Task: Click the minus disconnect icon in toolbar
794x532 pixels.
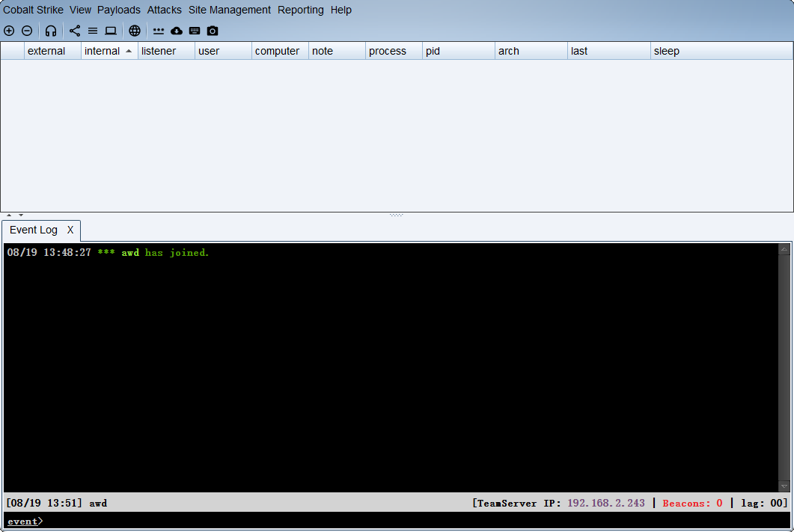Action: tap(27, 31)
